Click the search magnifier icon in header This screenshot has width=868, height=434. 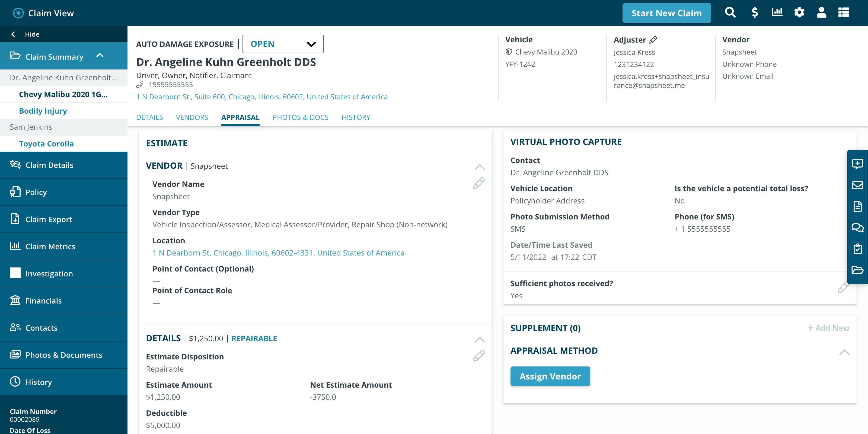point(730,13)
